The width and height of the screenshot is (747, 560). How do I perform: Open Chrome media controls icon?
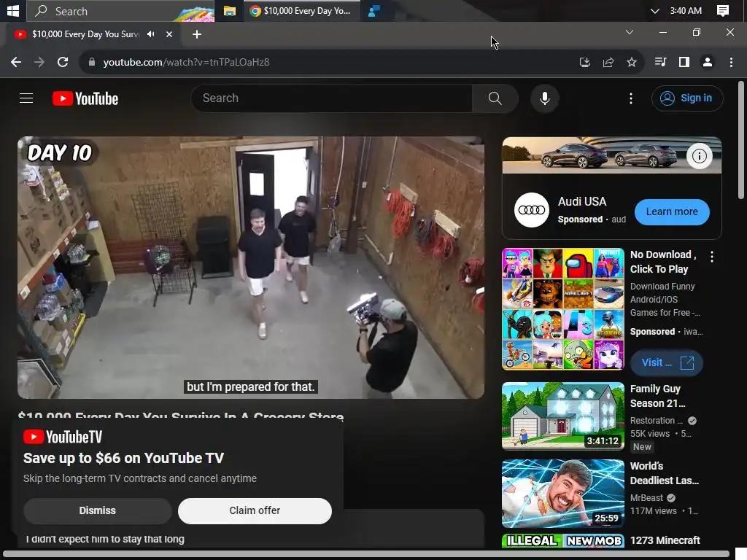[x=660, y=63]
